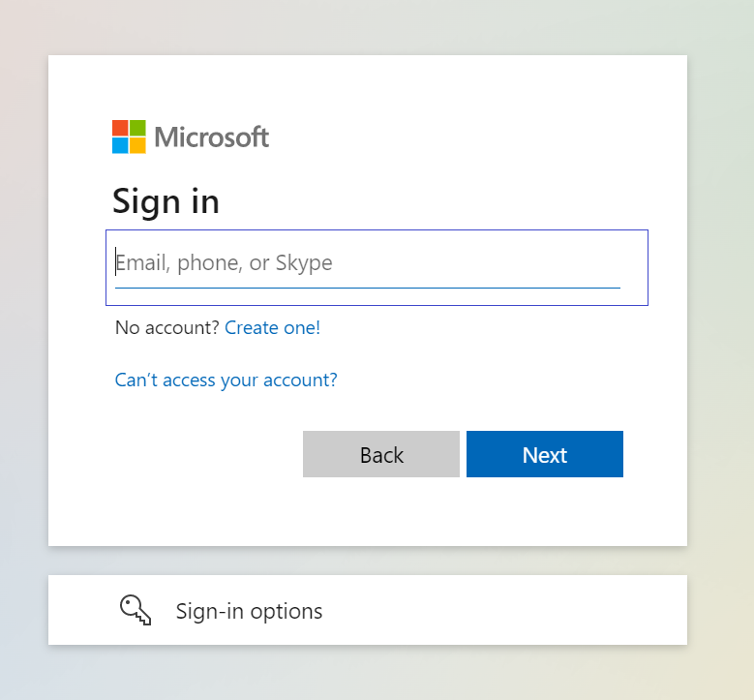Click the green square of the Microsoft logo
The height and width of the screenshot is (700, 754).
137,128
